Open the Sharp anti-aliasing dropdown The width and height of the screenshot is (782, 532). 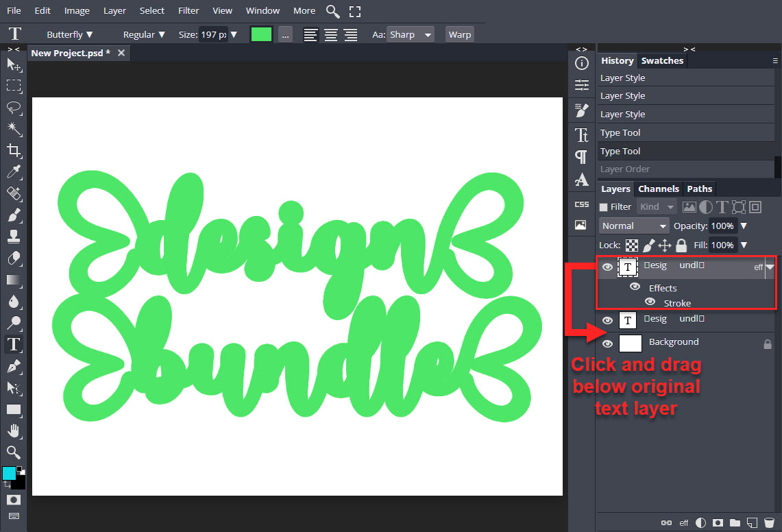pos(411,34)
